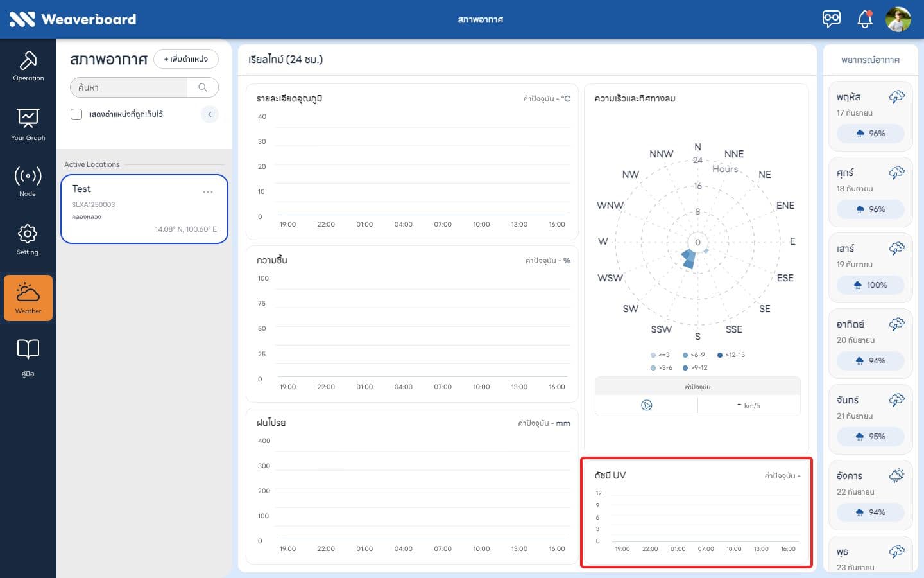This screenshot has height=578, width=924.
Task: Click the 96% rain chance badge for พฤหัส
Action: pos(871,134)
